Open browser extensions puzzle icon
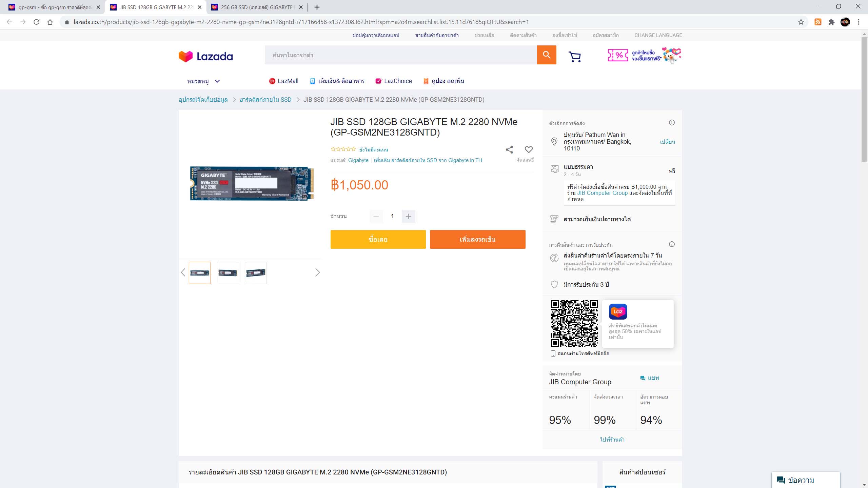Screen dimensions: 868x488 [831, 22]
